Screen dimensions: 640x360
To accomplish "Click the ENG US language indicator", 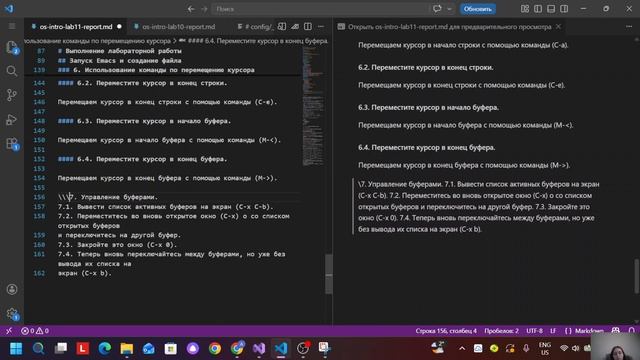I will point(545,348).
